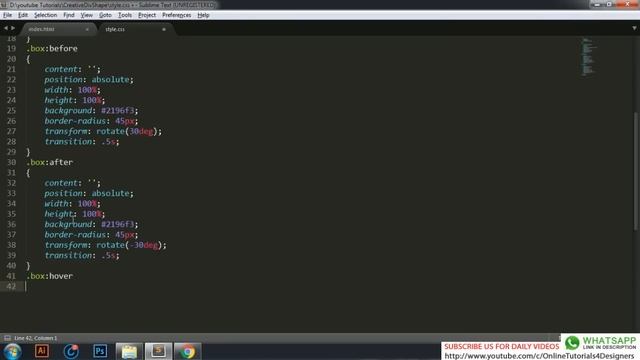
Task: Click content property on line 21
Action: 61,69
